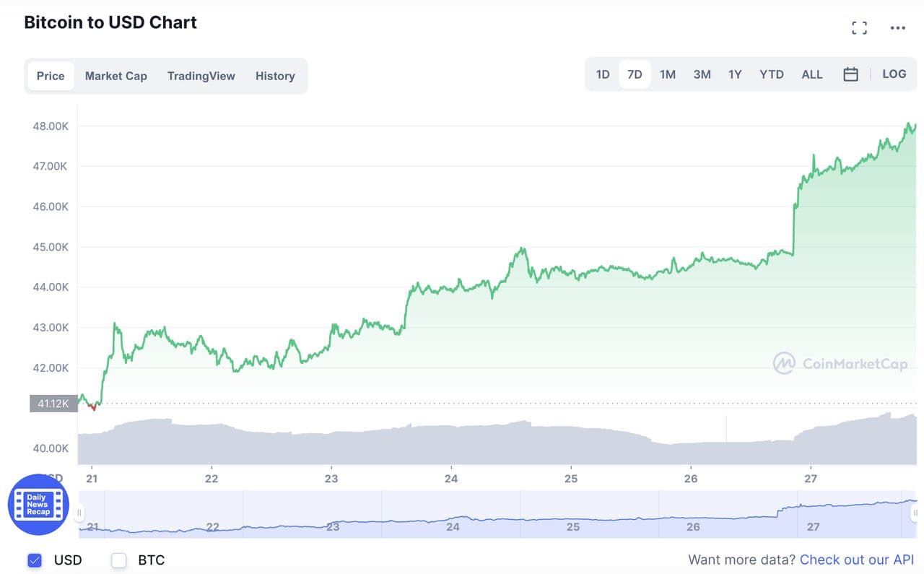Click the CoinMarketCap watermark logo
This screenshot has width=924, height=574.
click(840, 364)
